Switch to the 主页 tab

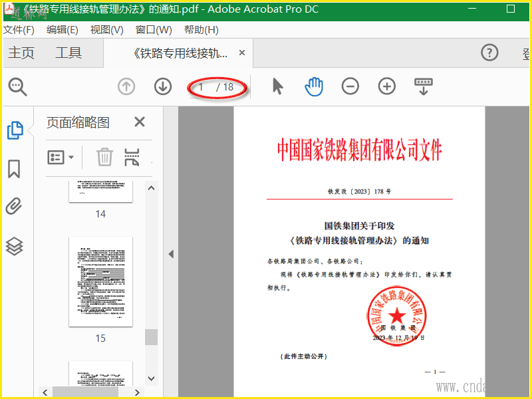coord(21,53)
